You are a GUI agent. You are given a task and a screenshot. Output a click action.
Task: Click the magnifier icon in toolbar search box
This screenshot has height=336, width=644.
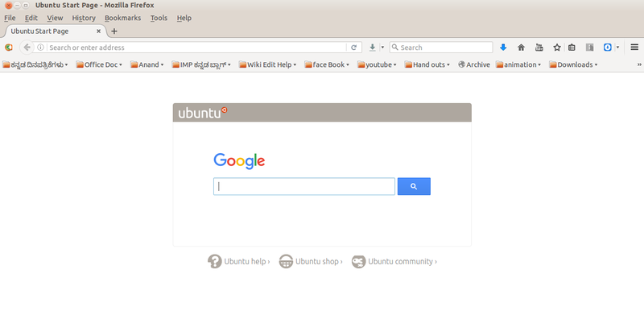(x=395, y=48)
